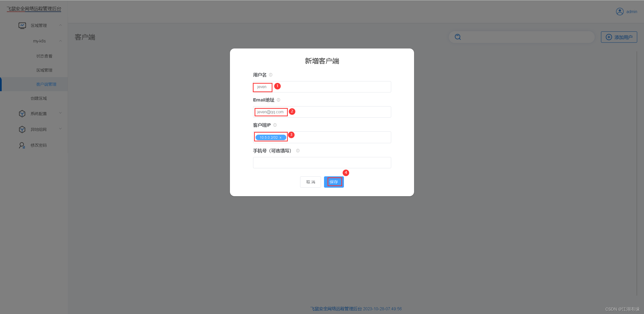This screenshot has width=644, height=314.
Task: Click the info icon next to Email地址
Action: [278, 100]
